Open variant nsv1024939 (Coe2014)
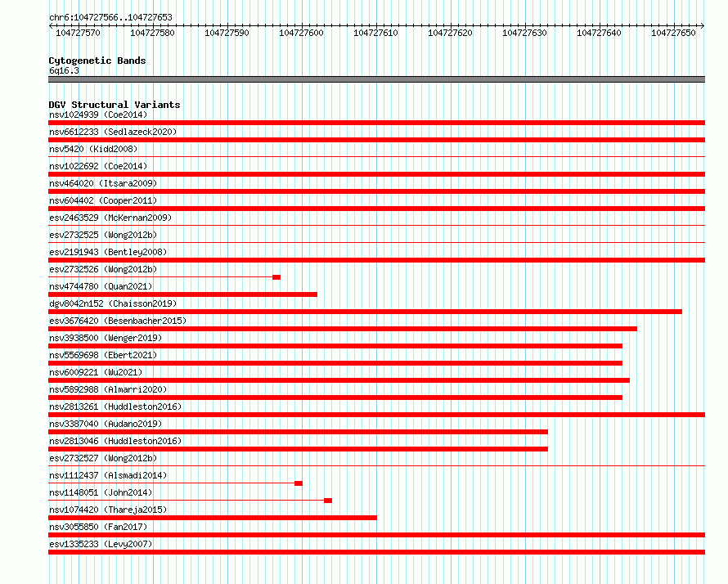This screenshot has width=728, height=584. click(x=98, y=115)
